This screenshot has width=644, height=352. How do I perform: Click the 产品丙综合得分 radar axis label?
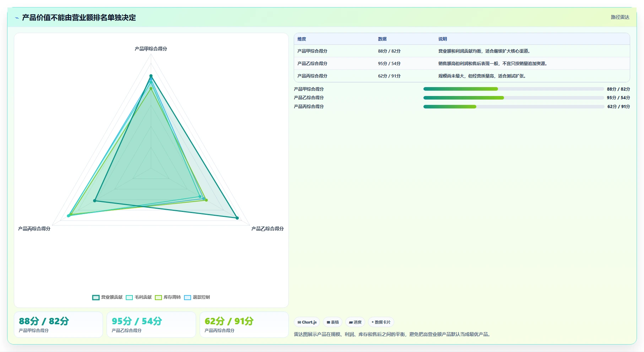click(x=34, y=229)
